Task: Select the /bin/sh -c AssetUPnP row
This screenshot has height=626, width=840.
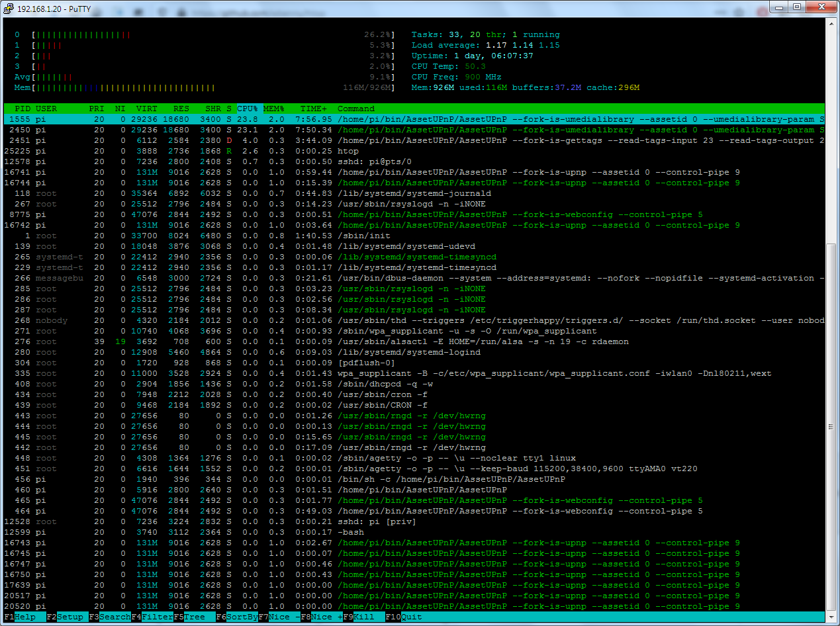Action: [x=414, y=479]
